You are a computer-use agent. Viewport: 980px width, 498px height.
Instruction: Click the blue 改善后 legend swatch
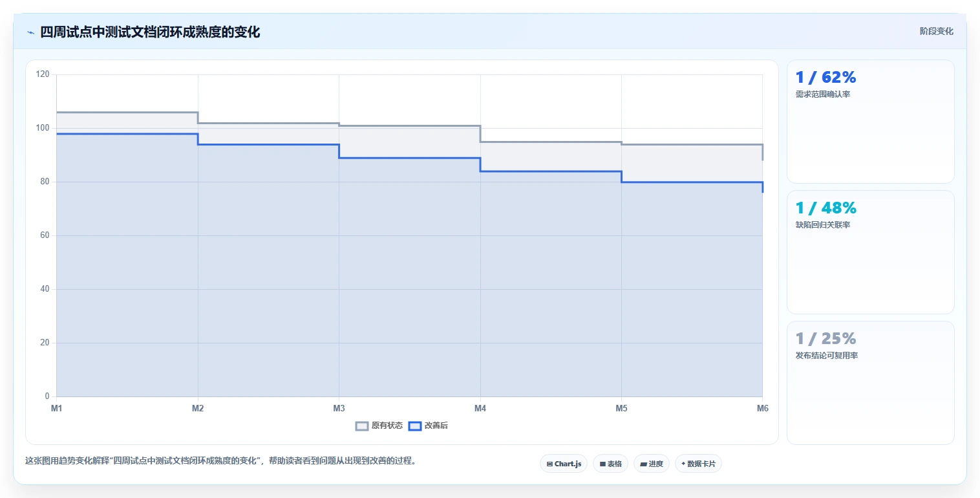point(415,426)
